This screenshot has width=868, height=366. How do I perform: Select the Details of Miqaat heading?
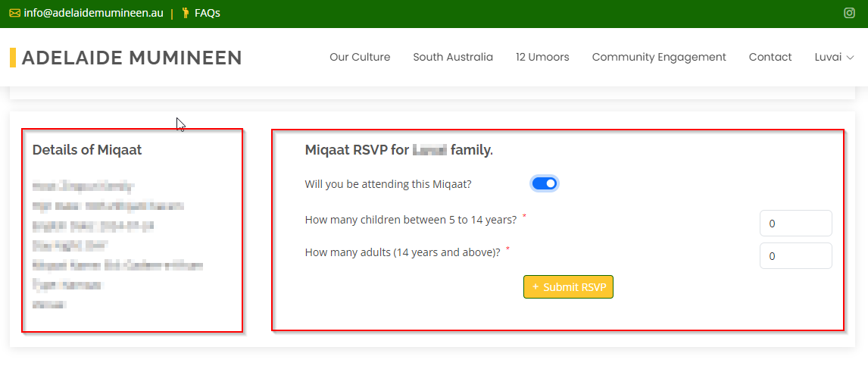coord(87,149)
